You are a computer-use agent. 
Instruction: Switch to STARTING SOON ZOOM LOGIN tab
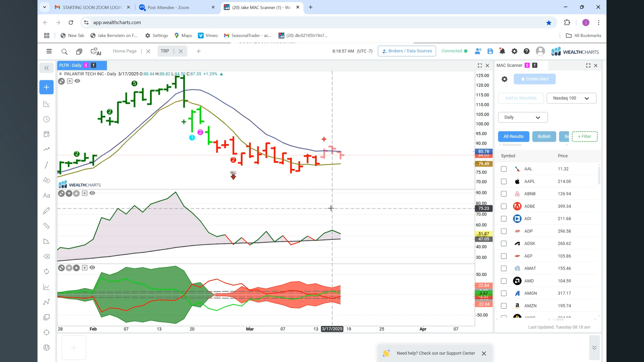92,7
